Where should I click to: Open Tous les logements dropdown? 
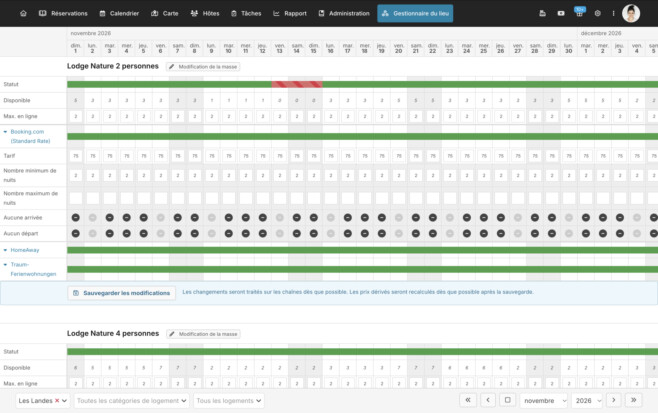point(229,401)
